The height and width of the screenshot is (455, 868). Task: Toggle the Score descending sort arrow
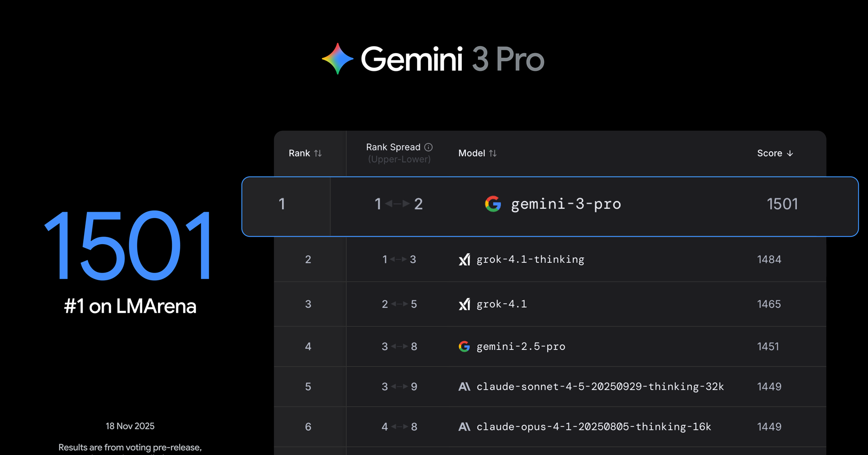point(790,153)
